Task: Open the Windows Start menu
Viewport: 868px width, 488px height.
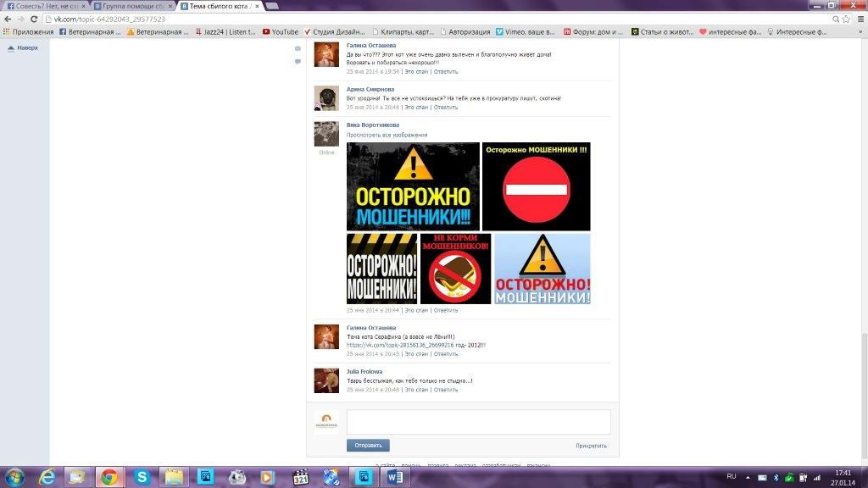Action: (14, 477)
